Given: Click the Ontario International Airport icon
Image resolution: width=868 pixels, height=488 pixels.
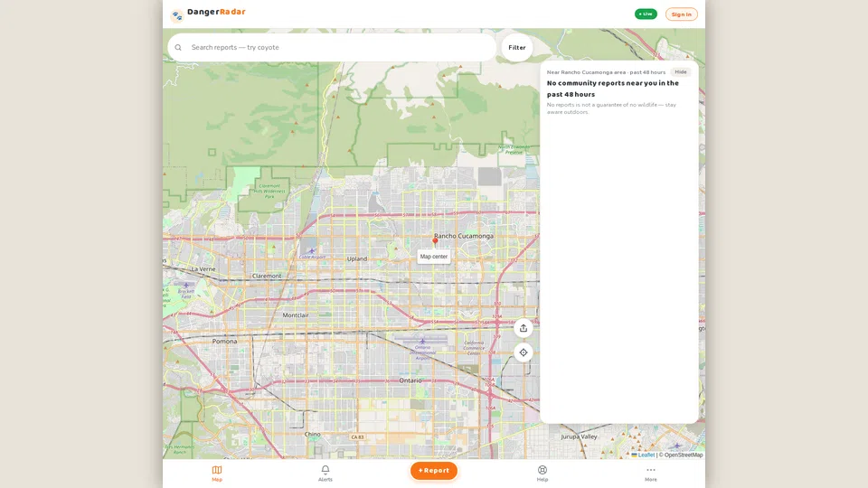Looking at the screenshot, I should click(422, 342).
